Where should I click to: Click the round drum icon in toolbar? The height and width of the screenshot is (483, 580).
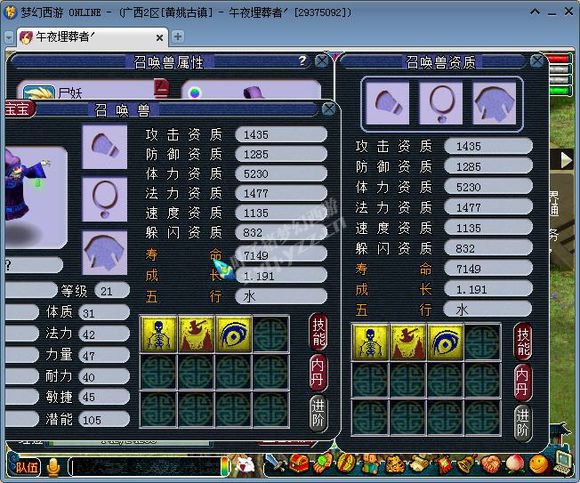pyautogui.click(x=346, y=464)
